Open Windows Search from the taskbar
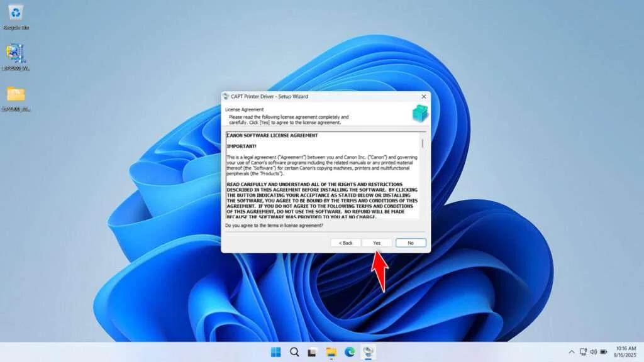Screen dimensions: 644x362 (x=294, y=352)
